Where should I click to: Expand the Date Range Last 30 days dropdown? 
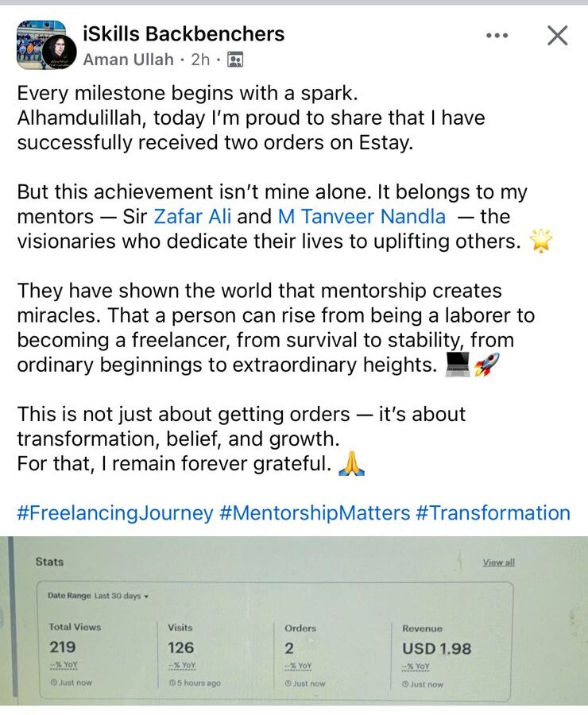click(x=99, y=596)
